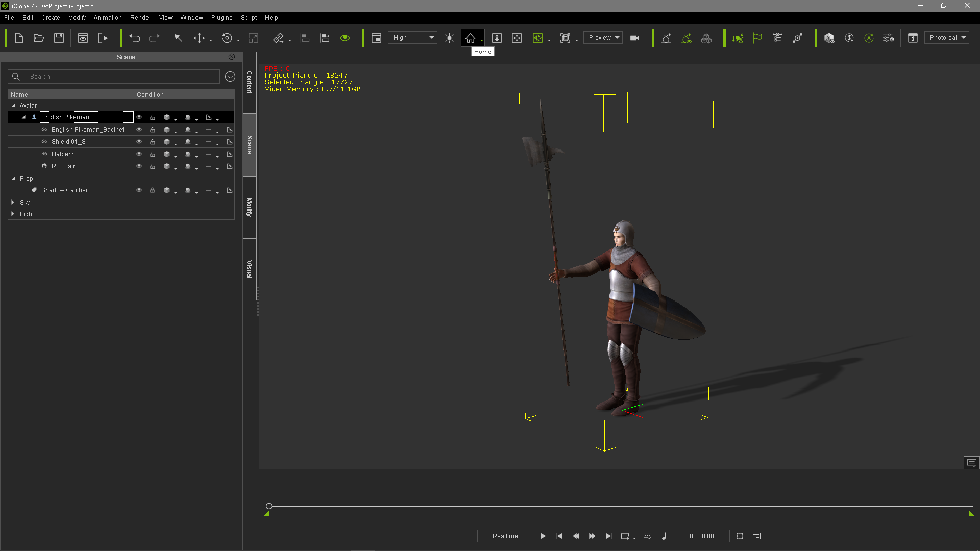Open the High quality dropdown
980x551 pixels.
(x=412, y=38)
